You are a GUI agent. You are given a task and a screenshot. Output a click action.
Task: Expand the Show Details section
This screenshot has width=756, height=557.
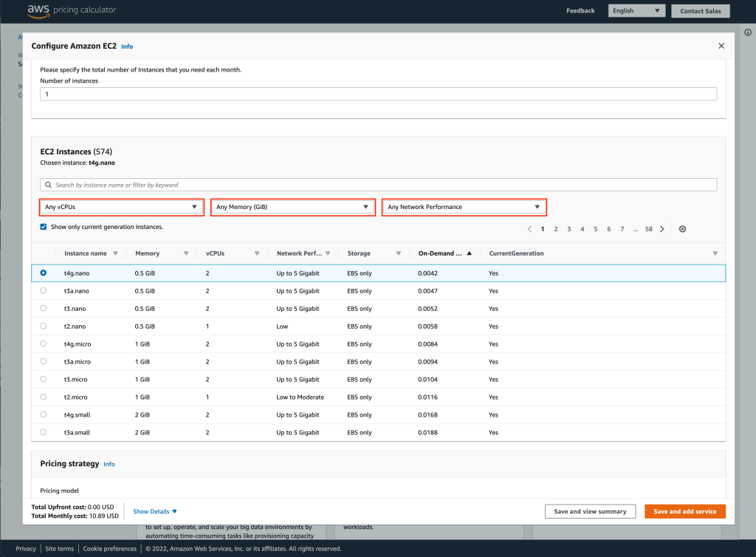coord(154,510)
